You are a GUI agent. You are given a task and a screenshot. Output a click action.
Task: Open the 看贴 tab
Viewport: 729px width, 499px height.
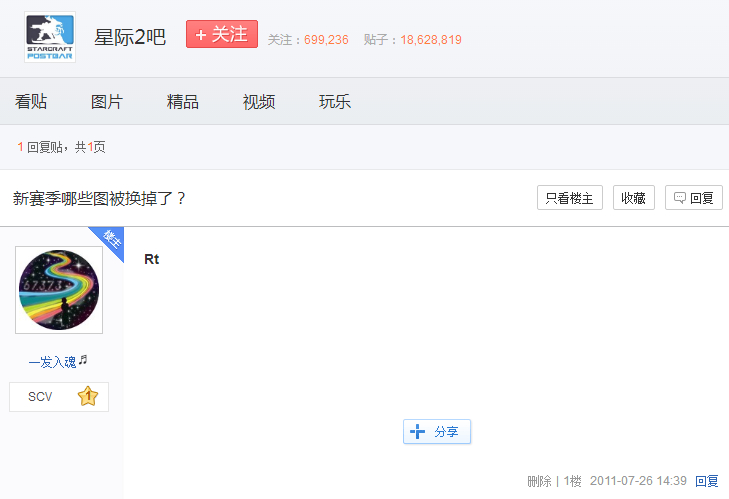click(x=31, y=101)
